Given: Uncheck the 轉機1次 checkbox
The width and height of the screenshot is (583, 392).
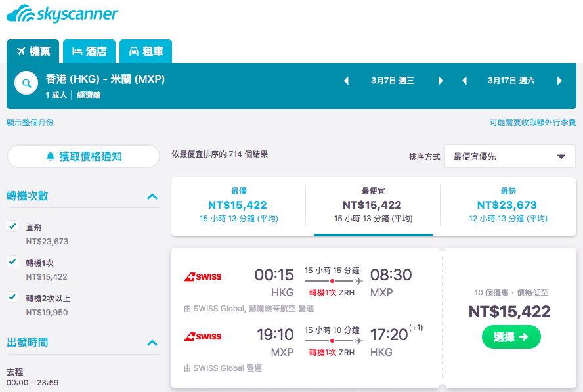Looking at the screenshot, I should coord(12,261).
